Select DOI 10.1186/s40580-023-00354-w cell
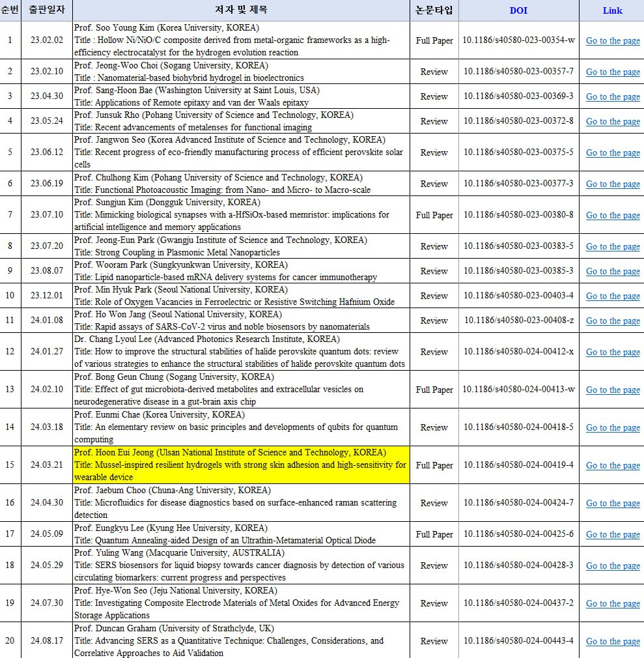Screen dimensions: 644x658 point(518,40)
